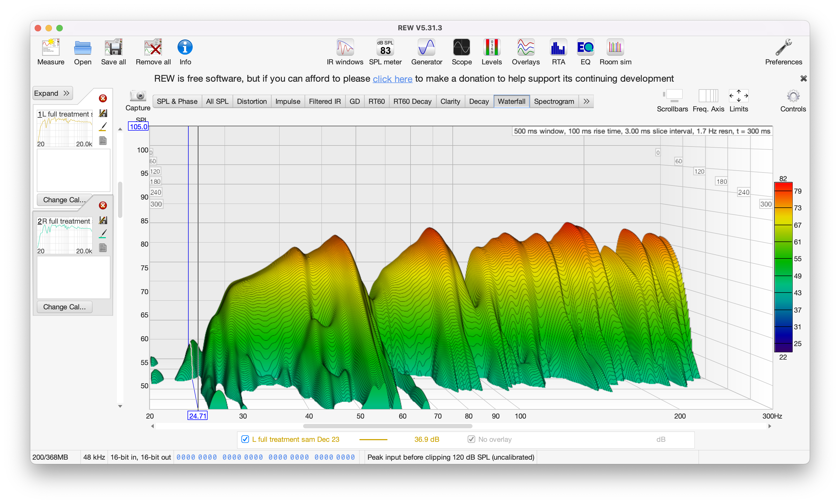Switch to the Spectrogram tab
The height and width of the screenshot is (504, 840).
554,101
